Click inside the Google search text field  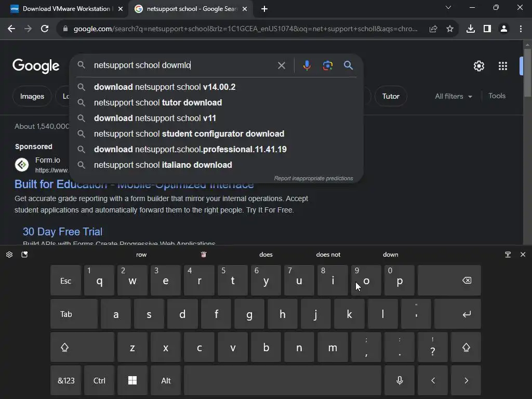coord(183,65)
